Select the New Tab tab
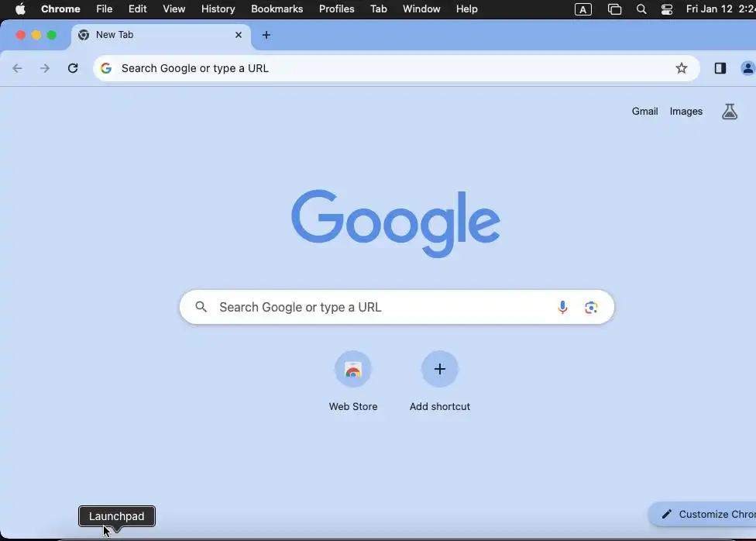The image size is (756, 541). (x=160, y=35)
